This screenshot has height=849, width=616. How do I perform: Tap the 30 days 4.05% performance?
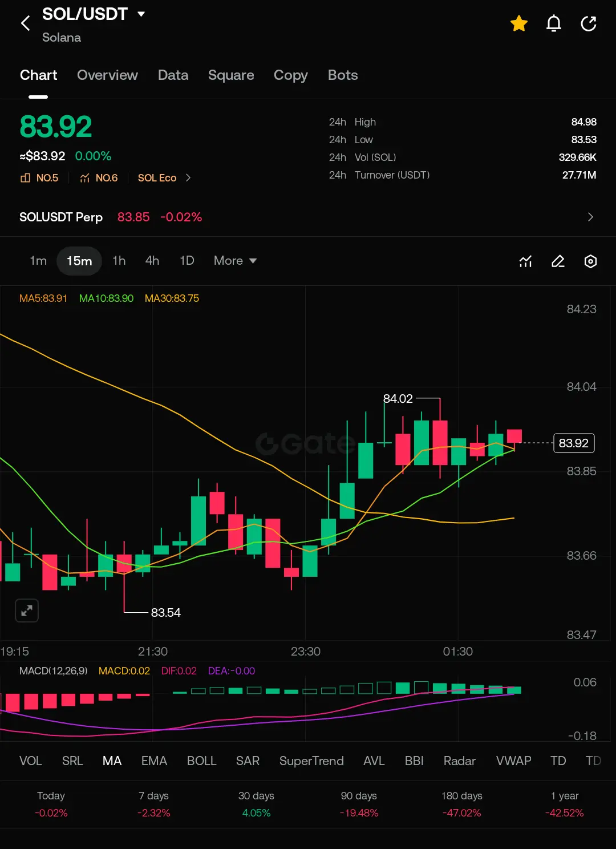point(256,804)
